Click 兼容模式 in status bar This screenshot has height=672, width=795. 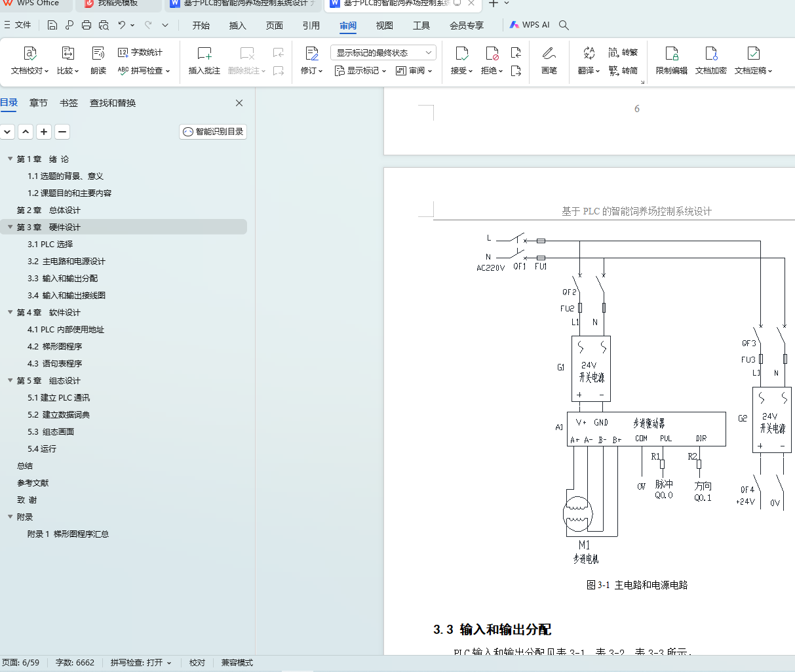point(237,663)
